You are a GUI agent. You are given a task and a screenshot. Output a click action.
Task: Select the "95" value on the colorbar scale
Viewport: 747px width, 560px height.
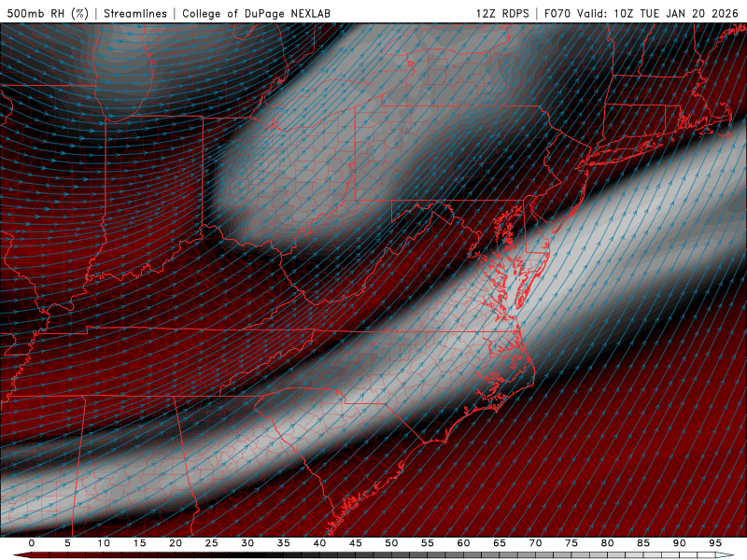point(715,543)
